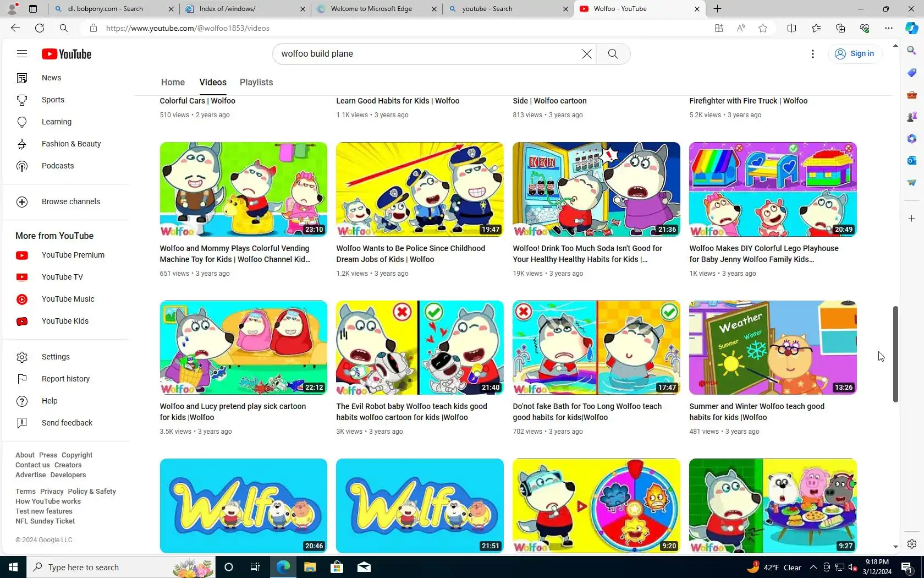Open File Explorer from the taskbar
924x578 pixels.
pyautogui.click(x=310, y=567)
